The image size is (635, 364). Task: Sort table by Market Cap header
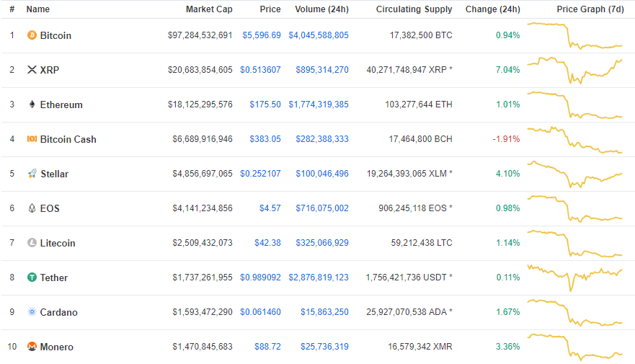(209, 9)
